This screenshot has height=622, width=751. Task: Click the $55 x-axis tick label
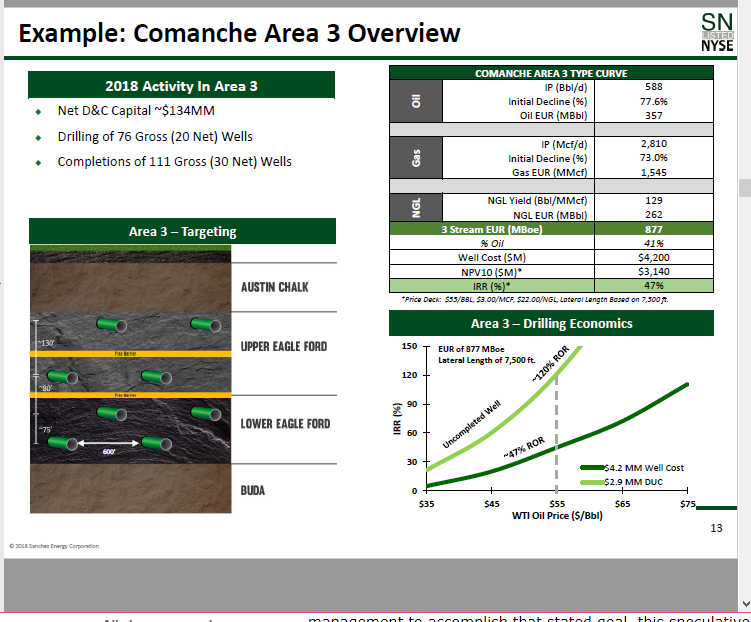point(557,504)
